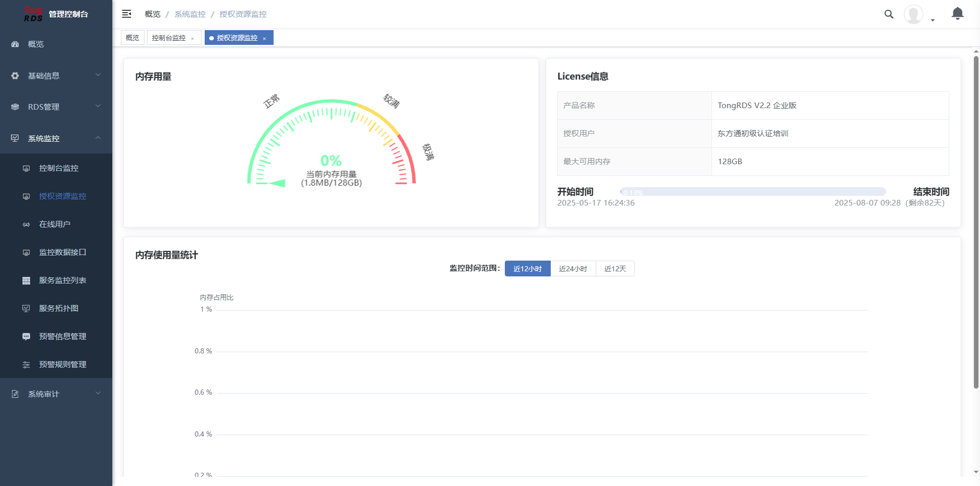Switch to the 授权资源监控 page tab
Image resolution: width=980 pixels, height=486 pixels.
click(239, 38)
